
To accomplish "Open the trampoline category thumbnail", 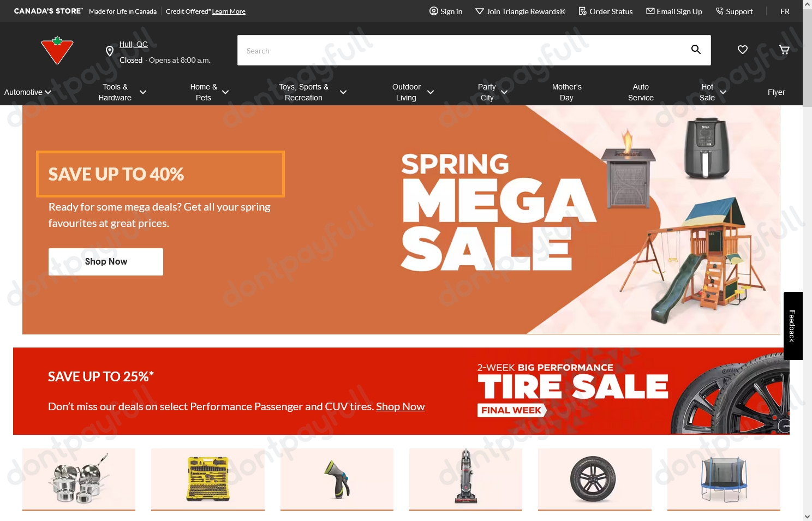I will pos(724,480).
